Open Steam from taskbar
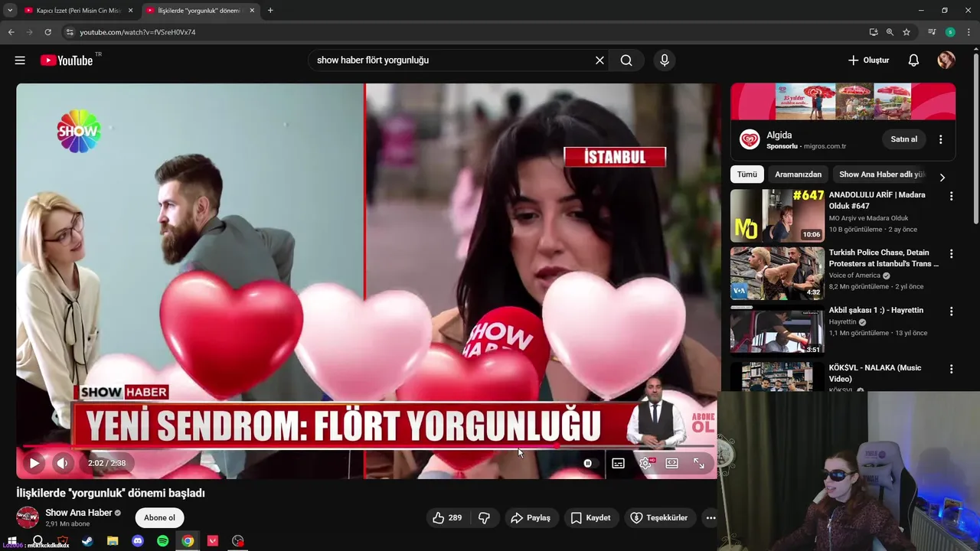The width and height of the screenshot is (980, 551). pyautogui.click(x=87, y=541)
